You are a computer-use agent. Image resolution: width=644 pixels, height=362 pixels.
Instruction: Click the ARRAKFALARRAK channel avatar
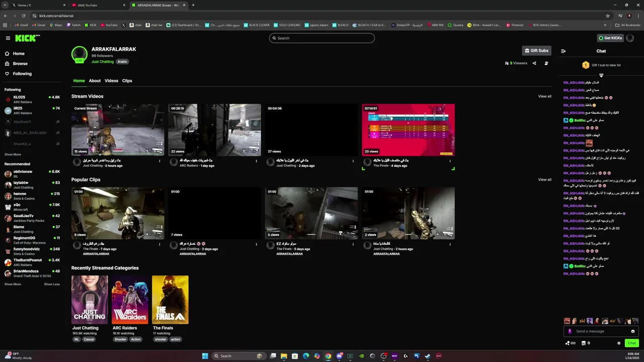tap(79, 54)
